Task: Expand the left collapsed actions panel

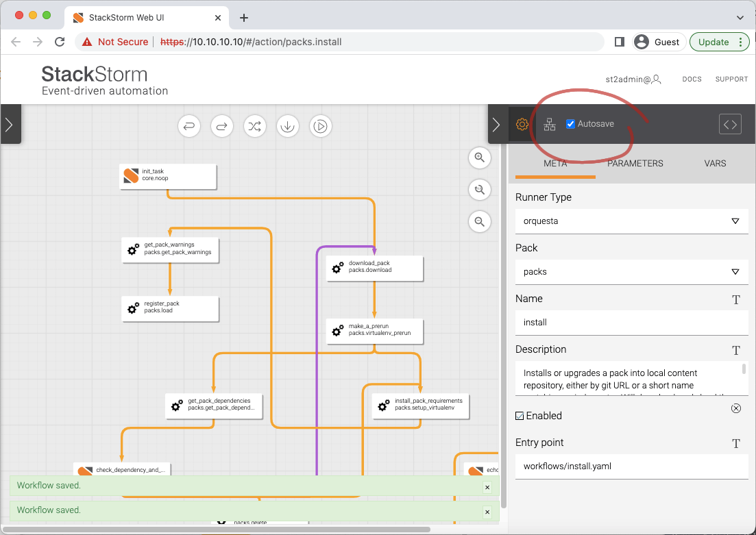Action: click(10, 125)
